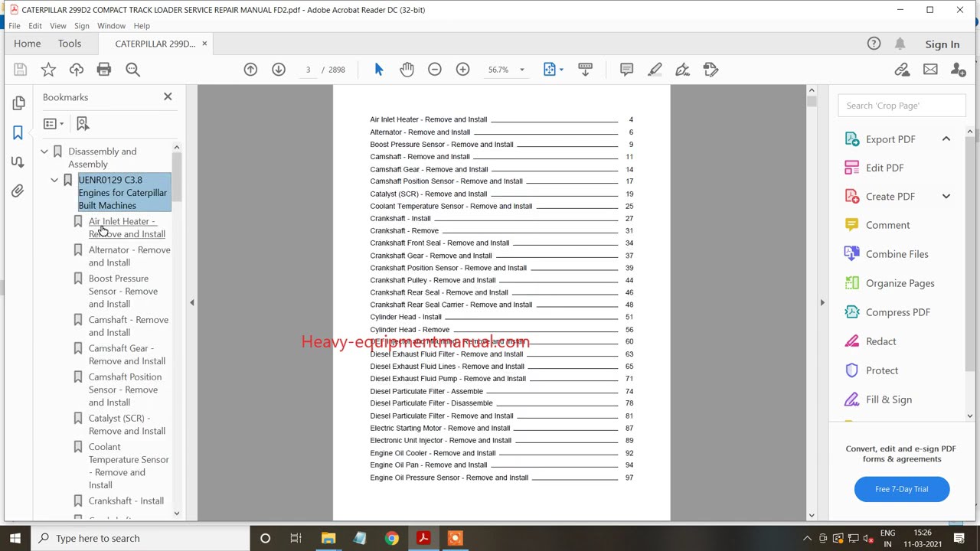
Task: Zoom in with the plus icon
Action: (x=462, y=70)
